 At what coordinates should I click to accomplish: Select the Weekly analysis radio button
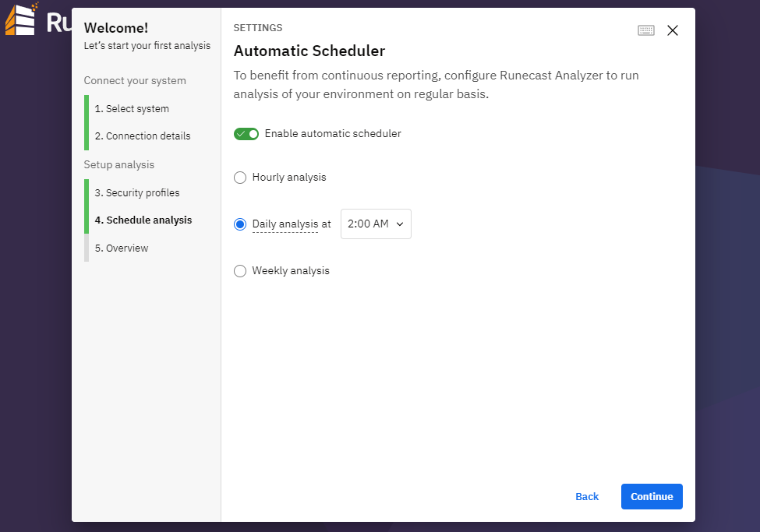(x=240, y=271)
